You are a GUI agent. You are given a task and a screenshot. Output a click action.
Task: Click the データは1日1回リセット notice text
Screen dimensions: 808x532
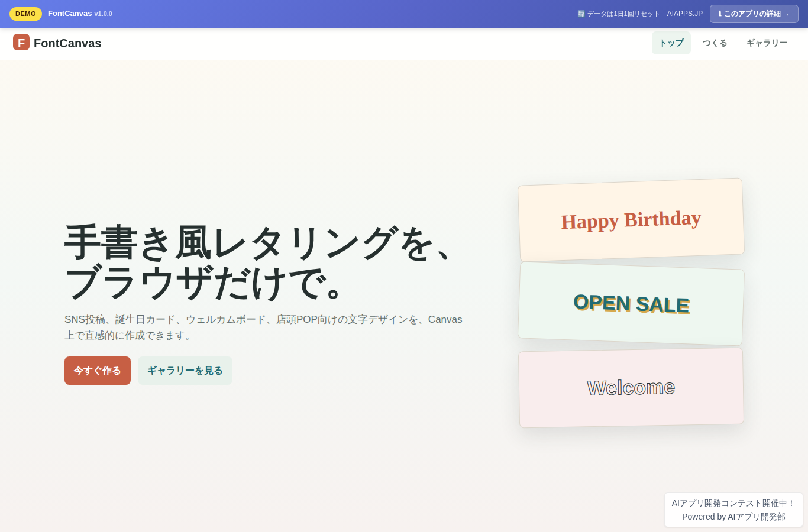coord(618,14)
